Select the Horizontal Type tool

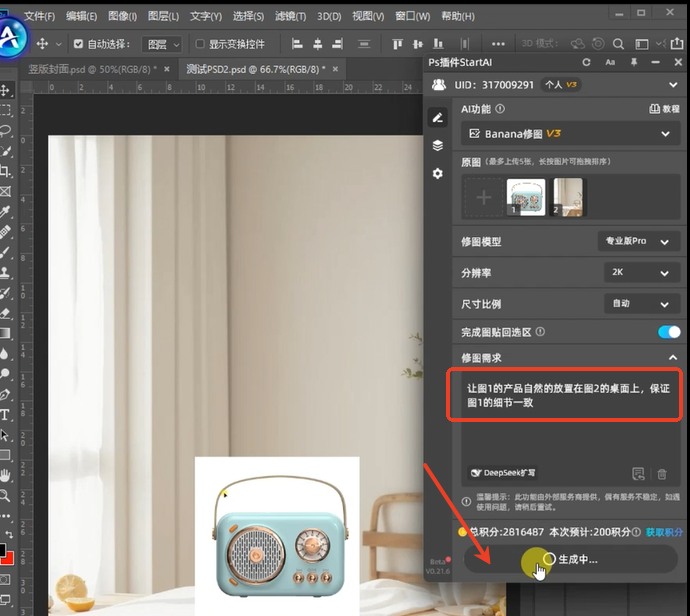point(5,415)
